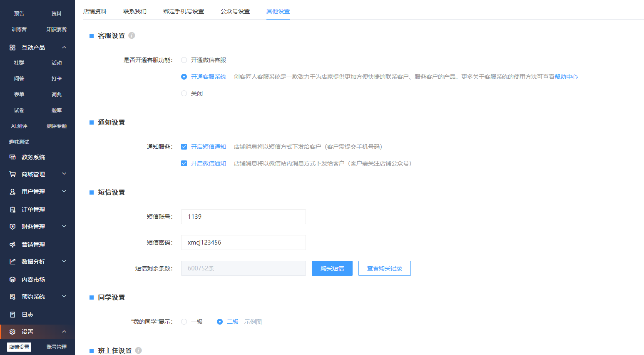644x355 pixels.
Task: Open 教务系统 via its sidebar icon
Action: click(x=12, y=157)
